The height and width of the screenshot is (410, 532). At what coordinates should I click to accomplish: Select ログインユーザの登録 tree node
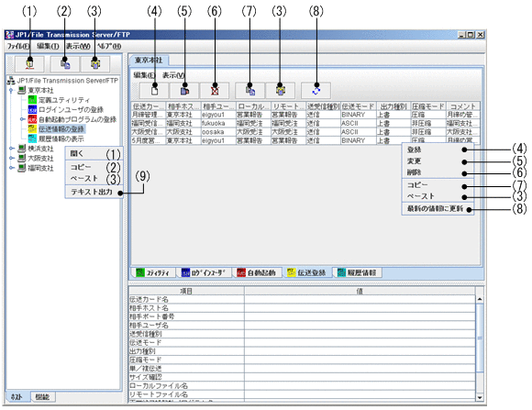(66, 109)
